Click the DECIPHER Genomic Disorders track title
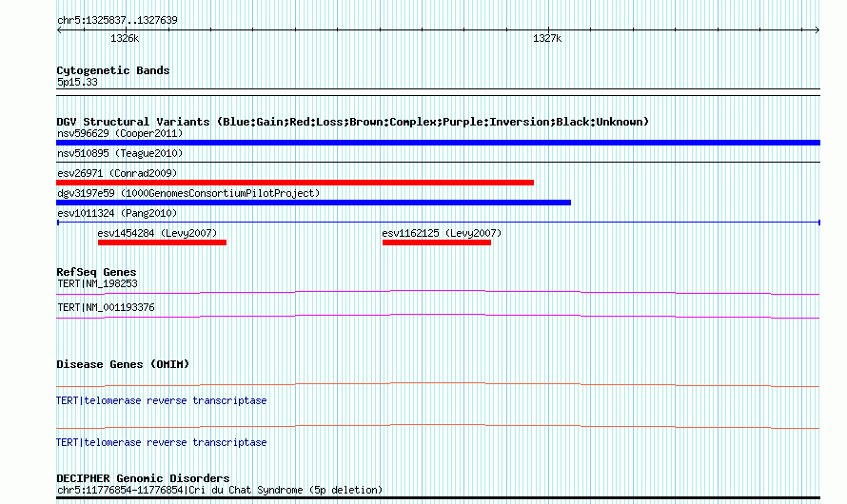Image resolution: width=847 pixels, height=504 pixels. (x=143, y=478)
